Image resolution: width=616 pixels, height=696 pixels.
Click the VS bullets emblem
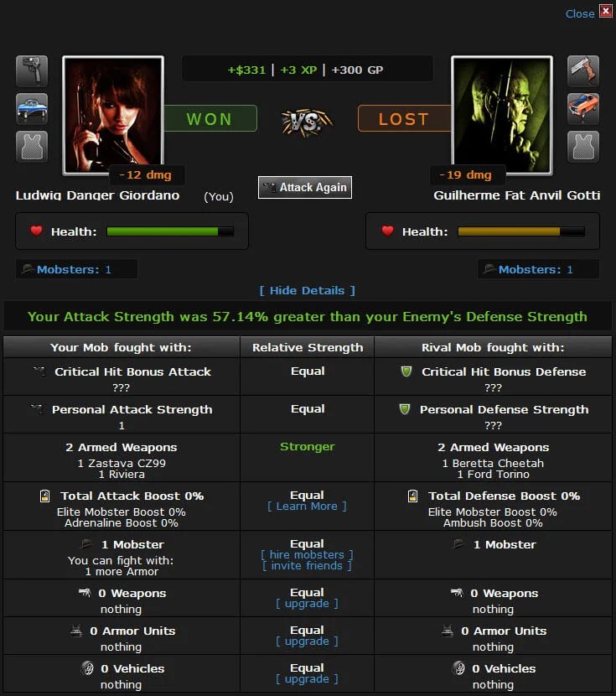tap(307, 121)
